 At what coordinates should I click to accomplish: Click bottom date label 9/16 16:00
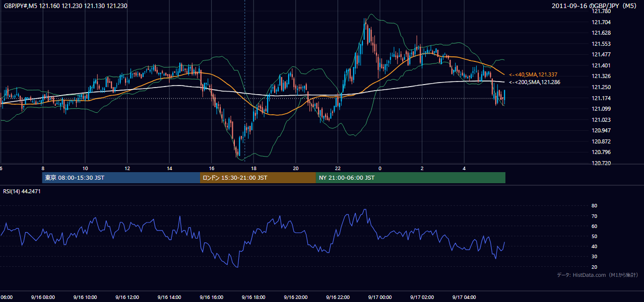click(x=211, y=297)
